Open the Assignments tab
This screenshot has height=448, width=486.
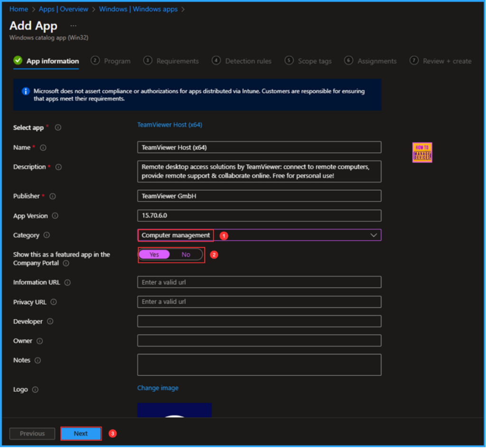[376, 61]
